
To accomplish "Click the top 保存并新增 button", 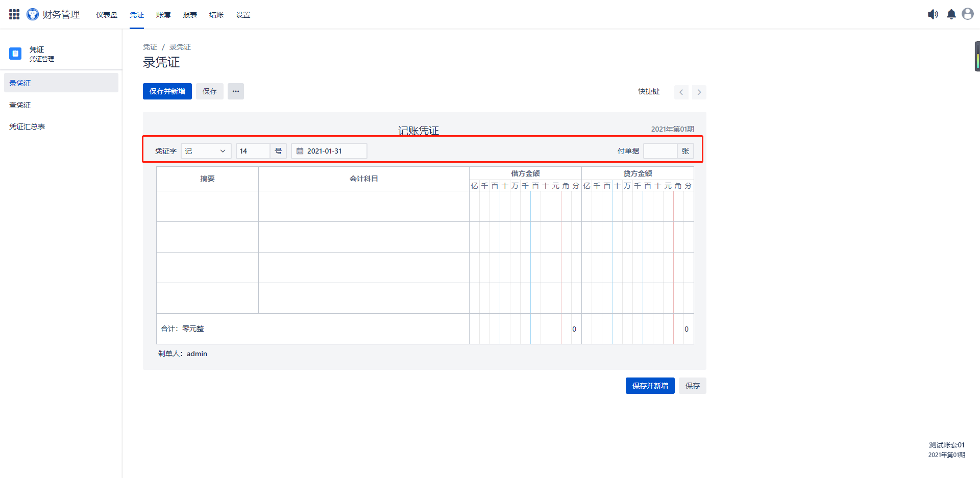I will [x=167, y=91].
